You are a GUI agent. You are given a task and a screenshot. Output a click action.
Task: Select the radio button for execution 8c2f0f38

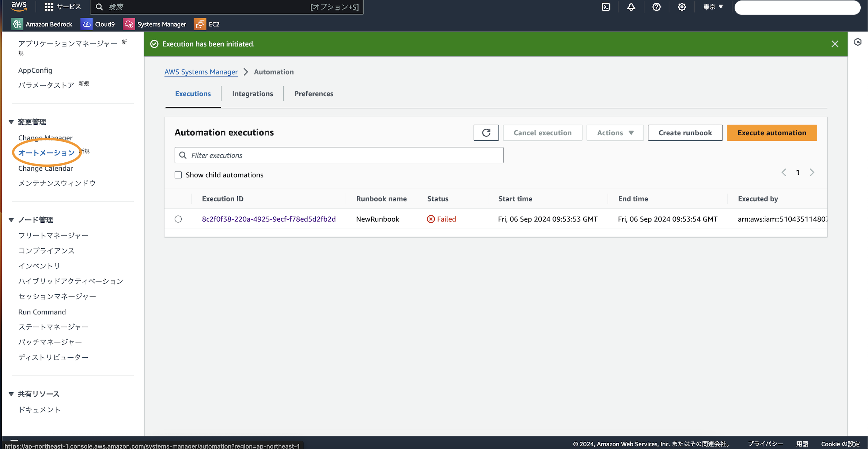coord(178,219)
